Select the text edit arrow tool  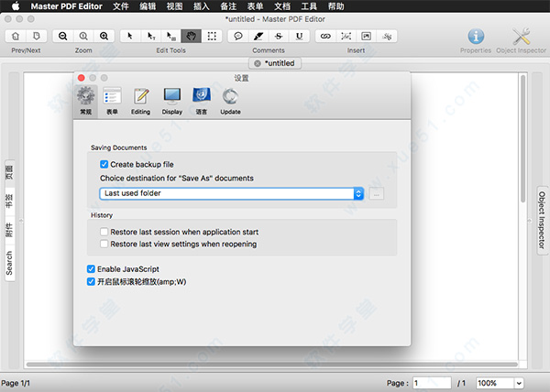point(151,36)
